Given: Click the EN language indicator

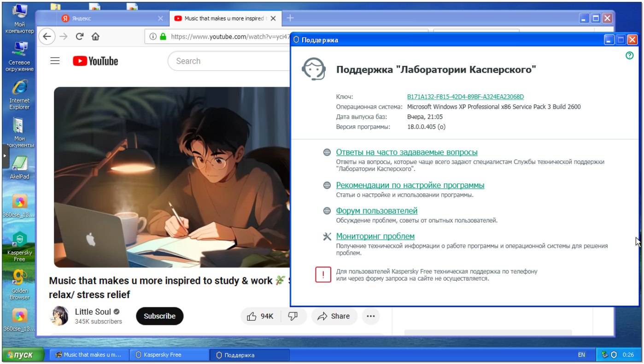Looking at the screenshot, I should click(x=581, y=355).
